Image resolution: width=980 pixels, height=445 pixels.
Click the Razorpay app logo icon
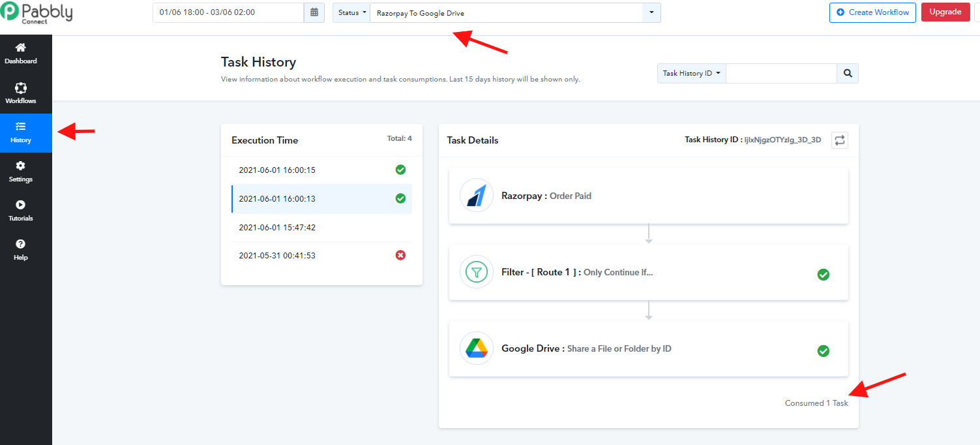pyautogui.click(x=476, y=195)
